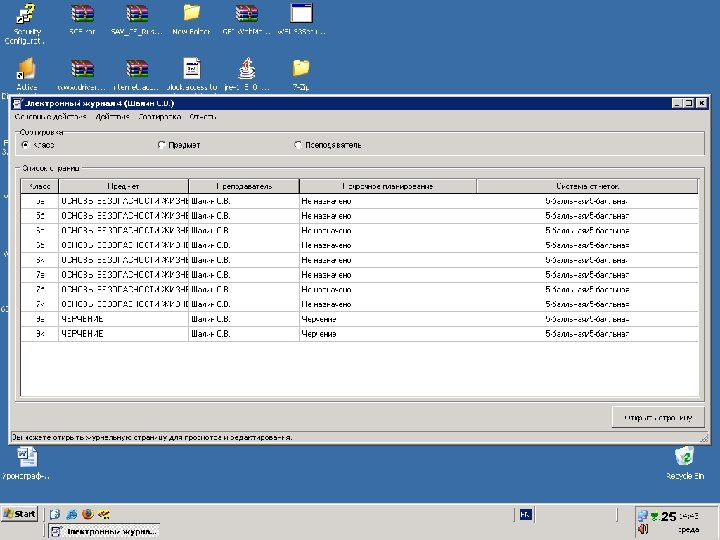
Task: Open the volume tray icon
Action: tap(643, 529)
